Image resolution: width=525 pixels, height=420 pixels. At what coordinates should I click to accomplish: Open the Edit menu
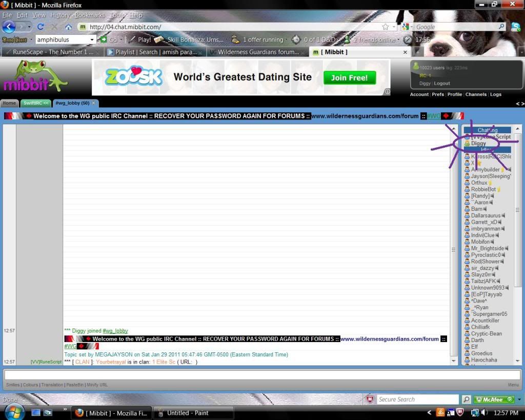(22, 15)
